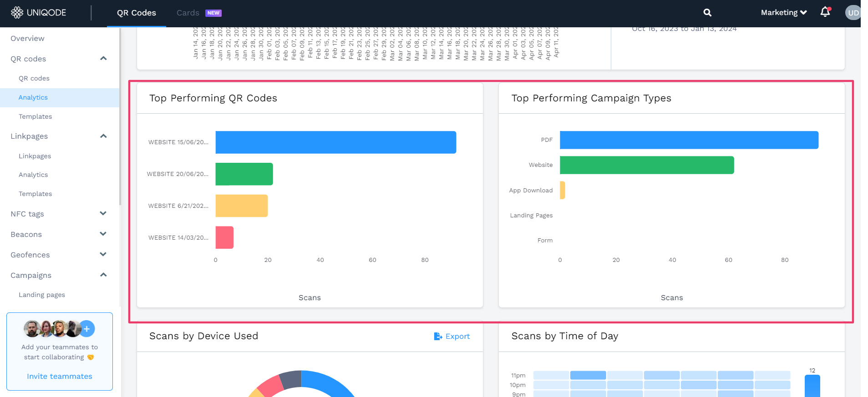Export Scans by Device Used data
This screenshot has width=868, height=397.
452,336
